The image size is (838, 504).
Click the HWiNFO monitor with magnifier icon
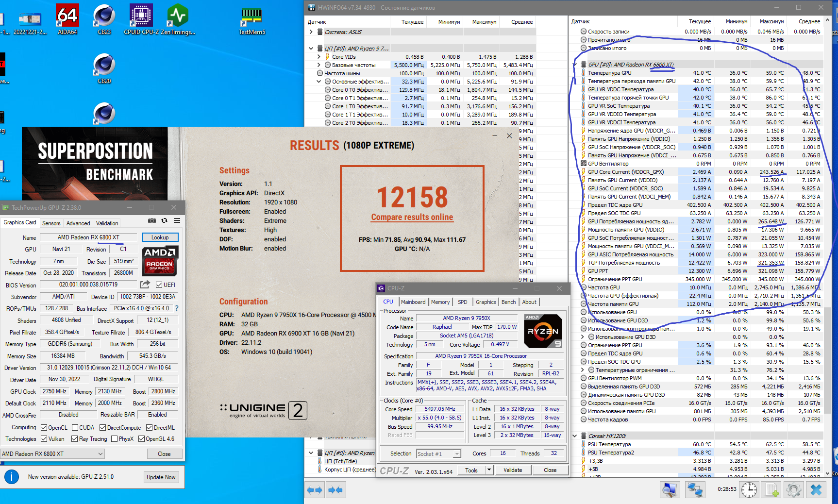[670, 490]
